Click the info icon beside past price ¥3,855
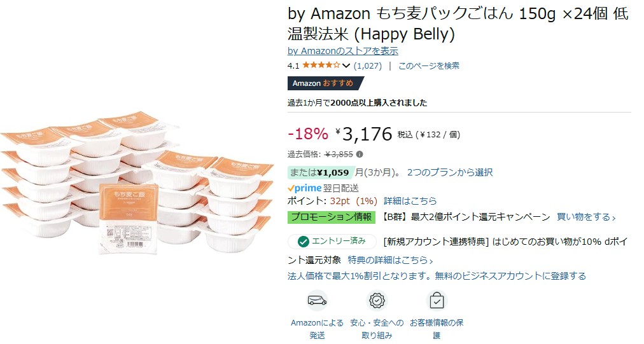Screen dimensions: 644x344 coord(360,155)
